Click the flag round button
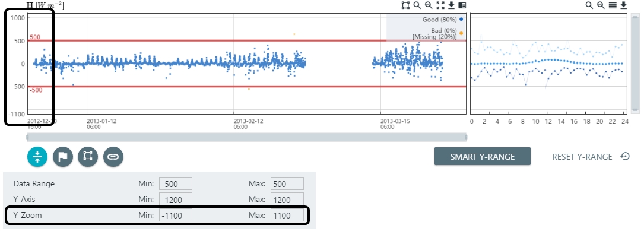644x231 pixels. pos(63,157)
